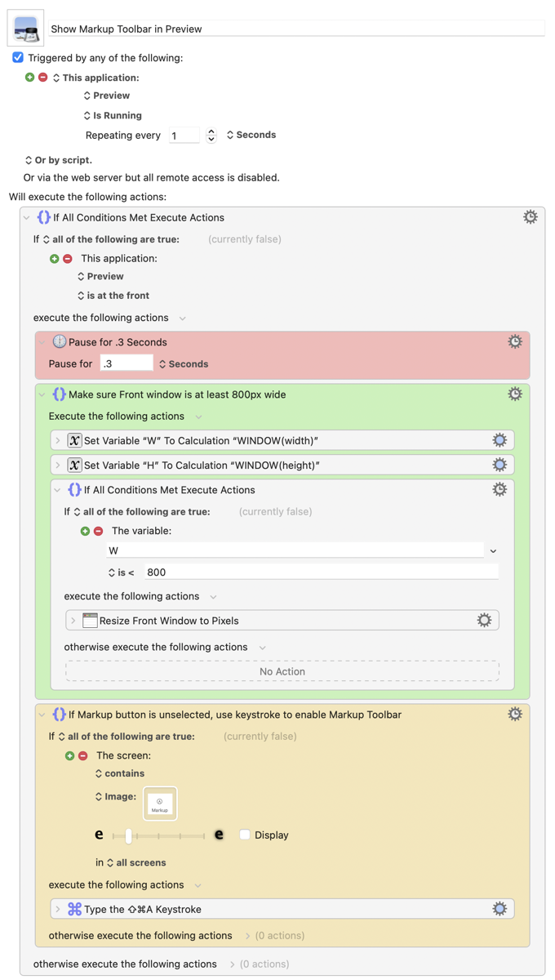Click gear icon for Type the ⇧⌘A Keystroke action

point(499,909)
